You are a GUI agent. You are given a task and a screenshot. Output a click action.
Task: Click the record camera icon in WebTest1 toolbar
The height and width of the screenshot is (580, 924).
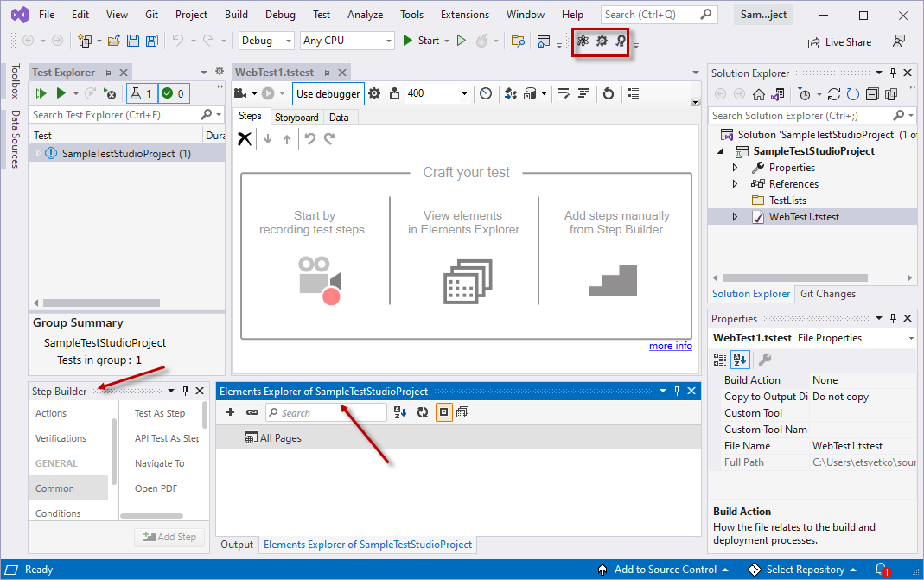(240, 93)
